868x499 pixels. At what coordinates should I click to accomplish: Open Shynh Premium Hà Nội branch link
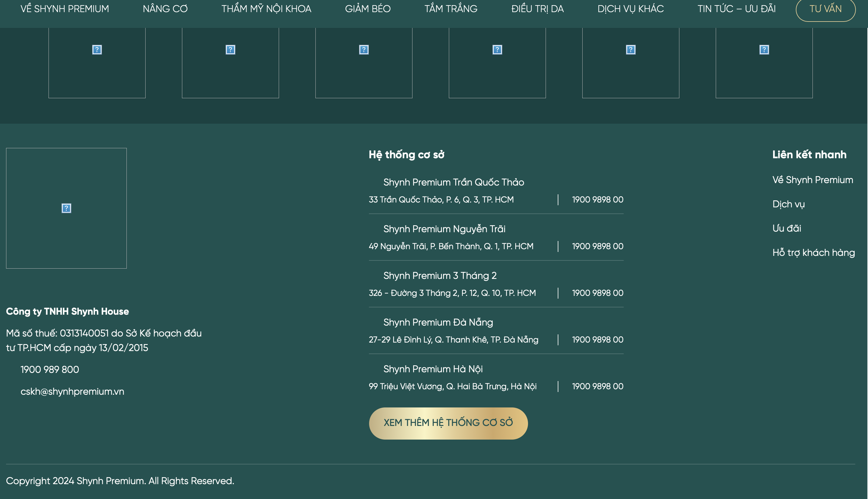tap(432, 369)
